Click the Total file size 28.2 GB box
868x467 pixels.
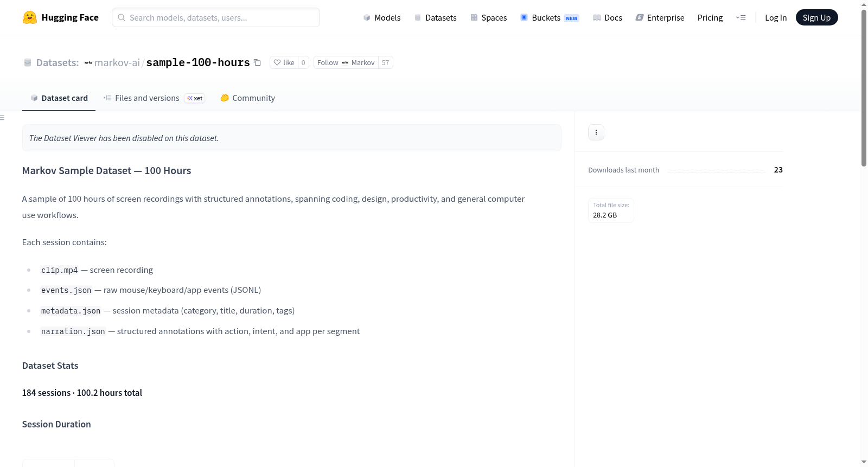pyautogui.click(x=611, y=210)
